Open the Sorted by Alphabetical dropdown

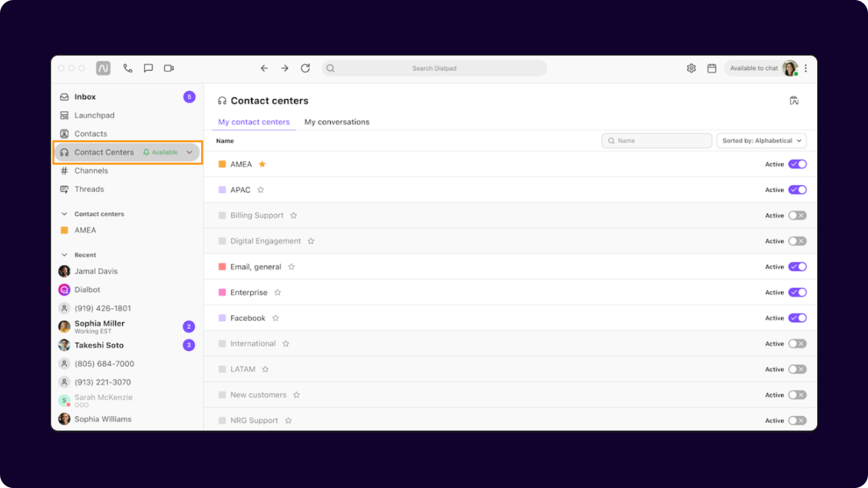coord(761,141)
